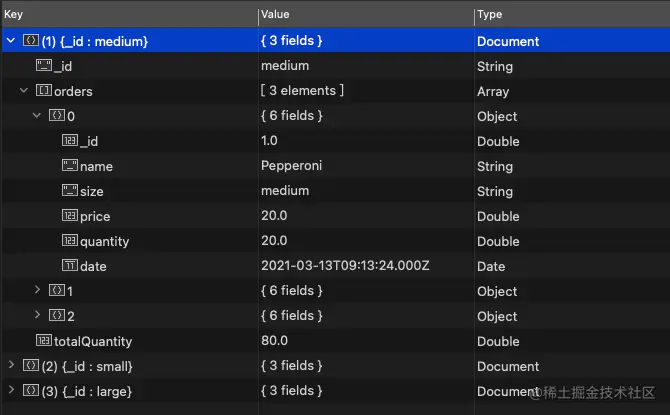
Task: Click calendar icon beside date field
Action: pyautogui.click(x=70, y=265)
